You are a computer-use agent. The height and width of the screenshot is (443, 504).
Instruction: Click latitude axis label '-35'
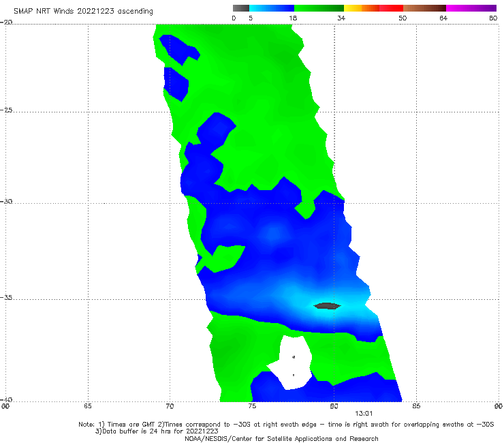6,298
